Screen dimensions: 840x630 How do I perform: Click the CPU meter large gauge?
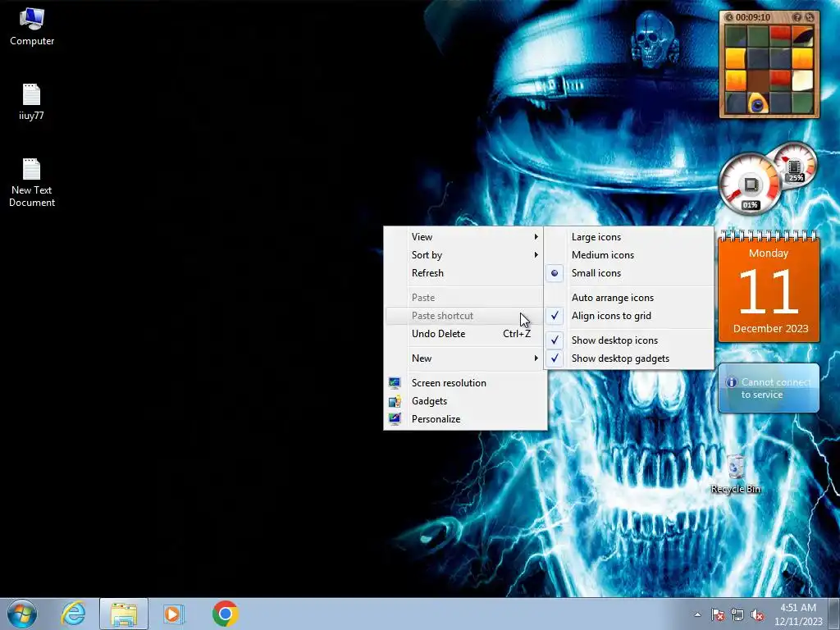pyautogui.click(x=750, y=185)
